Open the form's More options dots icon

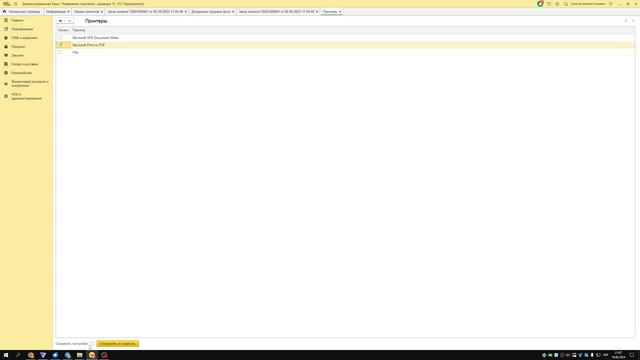[x=626, y=21]
